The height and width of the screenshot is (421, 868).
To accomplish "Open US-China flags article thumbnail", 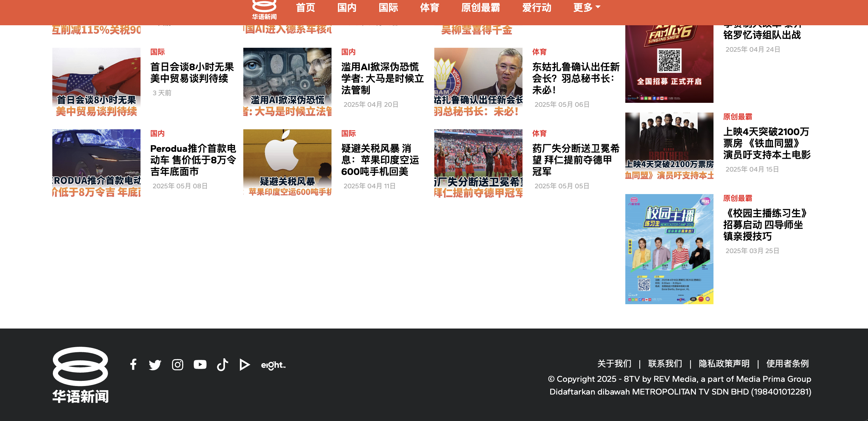I will click(x=96, y=82).
